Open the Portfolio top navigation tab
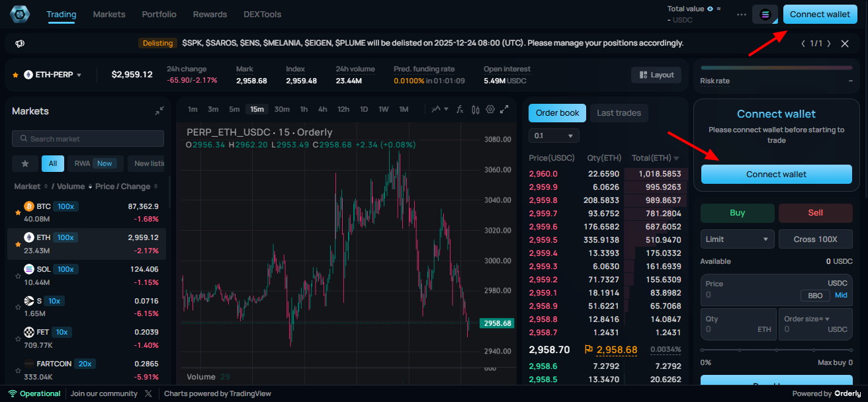 tap(159, 14)
